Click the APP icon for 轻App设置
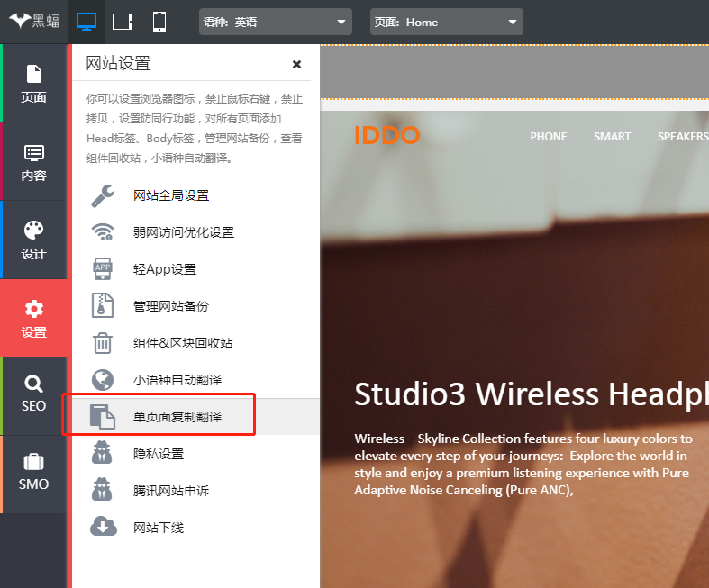This screenshot has width=709, height=588. point(104,269)
